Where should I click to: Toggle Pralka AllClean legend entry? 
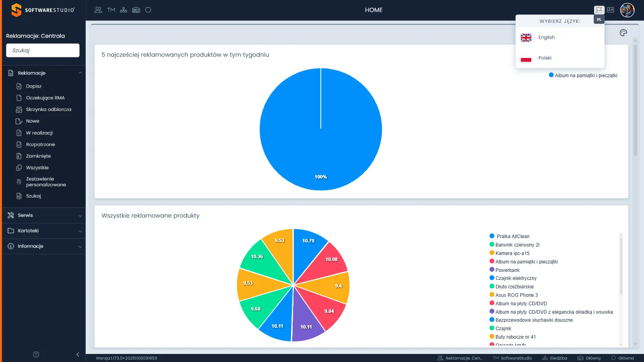pos(510,237)
